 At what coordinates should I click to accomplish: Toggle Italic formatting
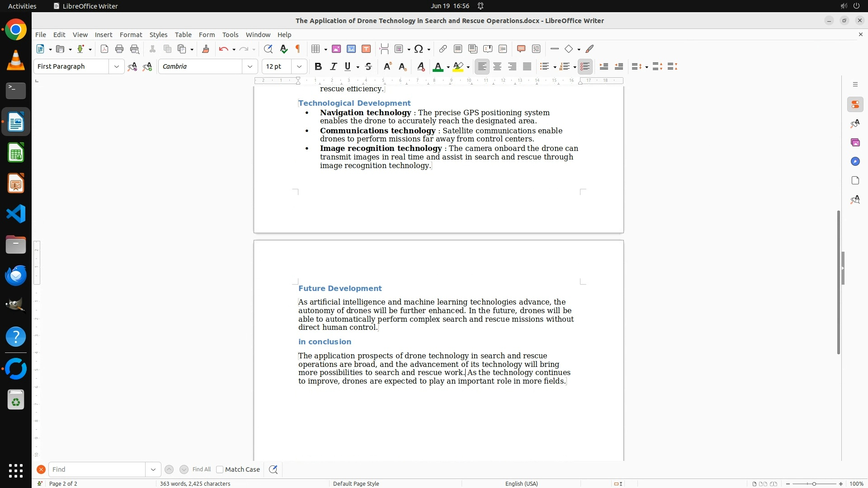[334, 67]
